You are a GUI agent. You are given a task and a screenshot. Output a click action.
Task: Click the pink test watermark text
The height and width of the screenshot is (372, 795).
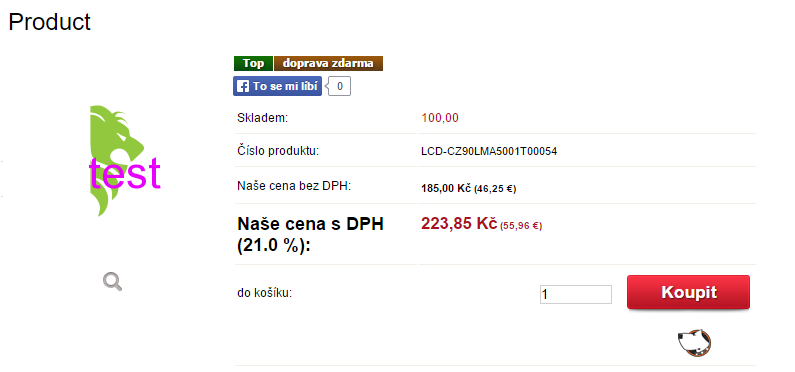coord(125,173)
